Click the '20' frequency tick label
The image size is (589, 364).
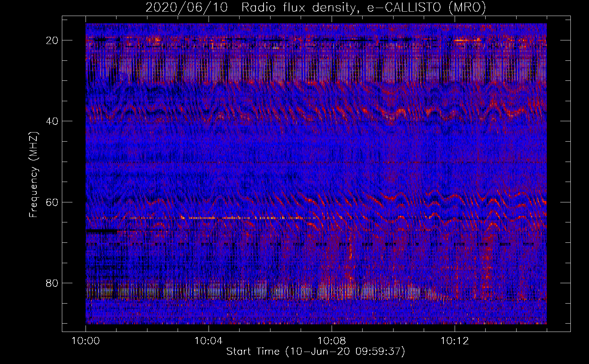tap(52, 40)
